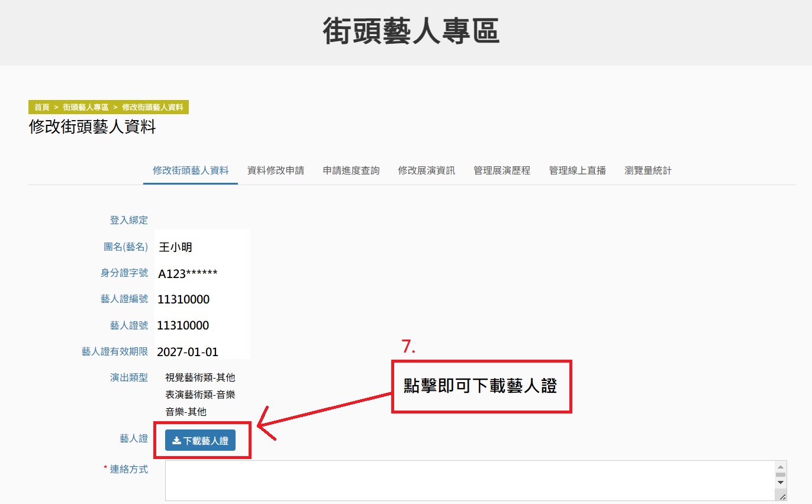This screenshot has height=504, width=812.
Task: Click the textarea scrollbar up arrow
Action: (x=781, y=466)
